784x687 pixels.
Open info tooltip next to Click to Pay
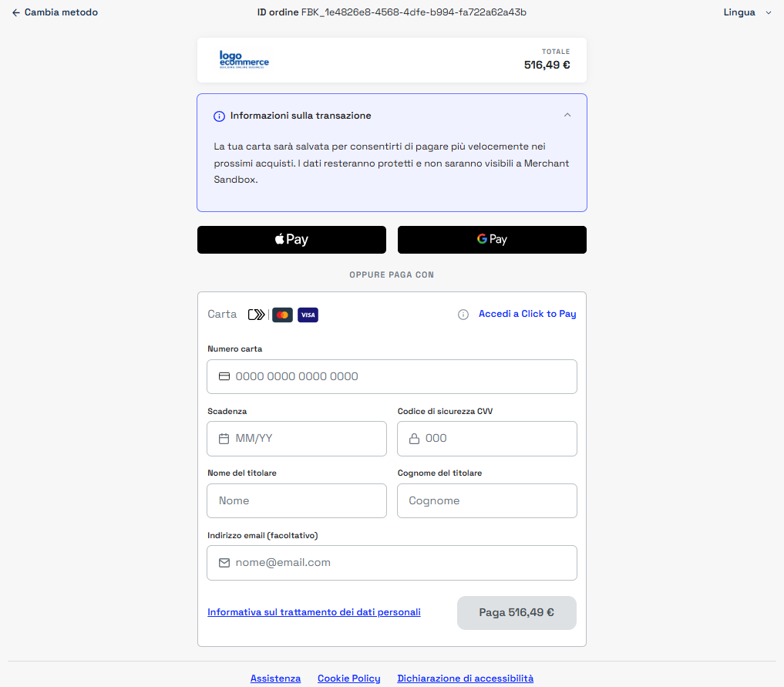tap(463, 315)
